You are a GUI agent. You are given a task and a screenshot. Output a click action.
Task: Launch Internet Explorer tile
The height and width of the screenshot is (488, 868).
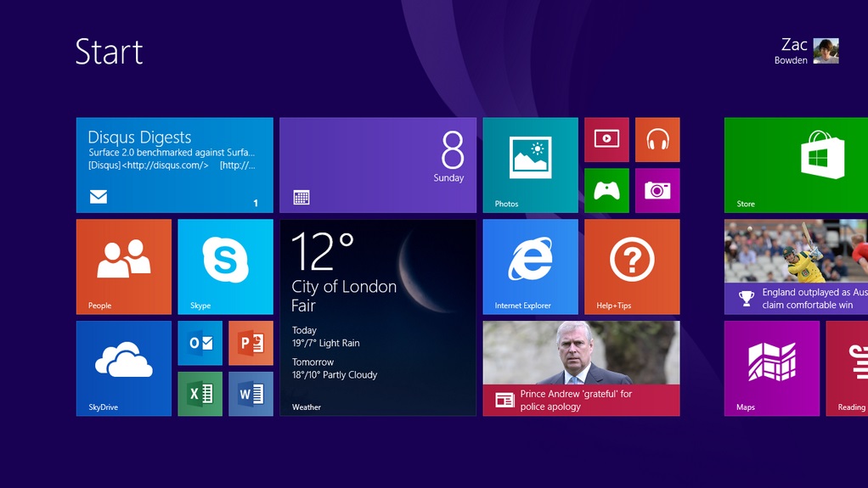tap(530, 266)
